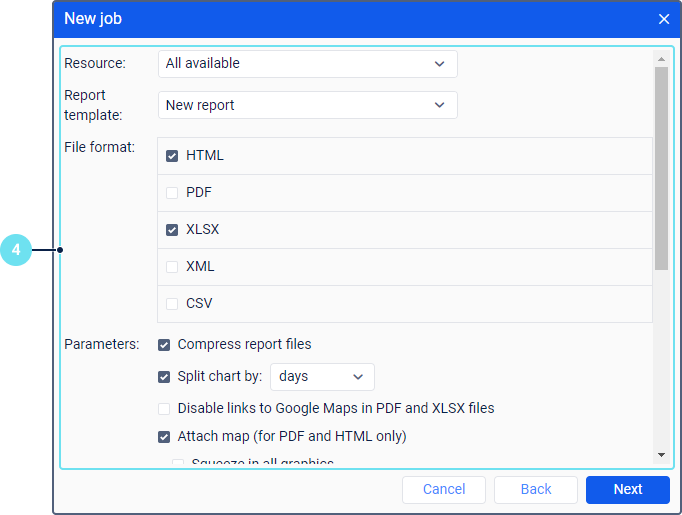Enable Disable links to Google Maps option

[164, 409]
